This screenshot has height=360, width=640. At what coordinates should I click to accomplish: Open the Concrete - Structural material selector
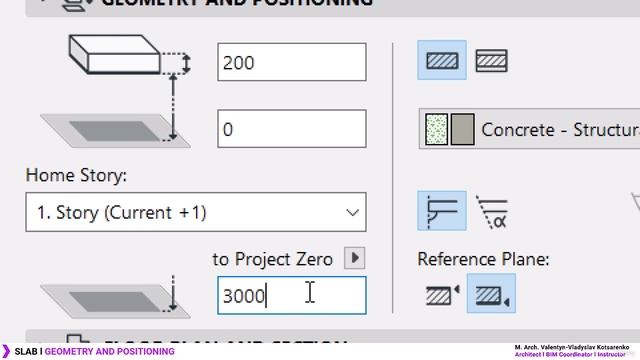(x=529, y=129)
